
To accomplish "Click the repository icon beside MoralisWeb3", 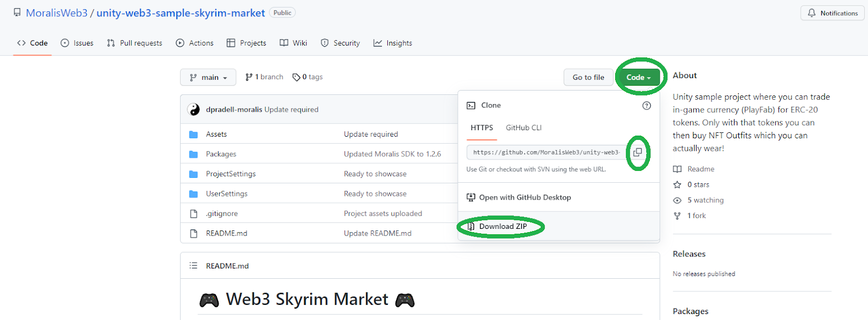I will click(x=17, y=12).
